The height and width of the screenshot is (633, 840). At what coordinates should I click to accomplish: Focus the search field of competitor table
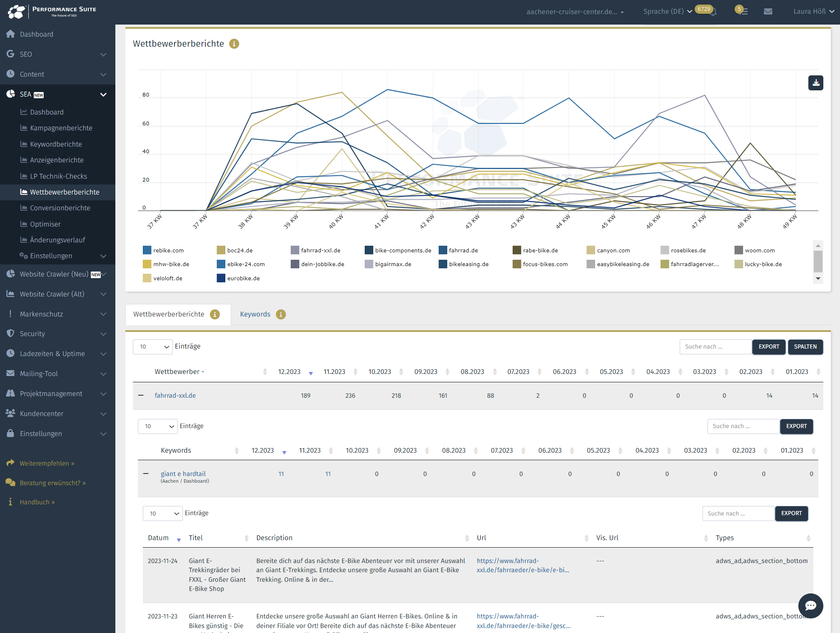pos(715,347)
